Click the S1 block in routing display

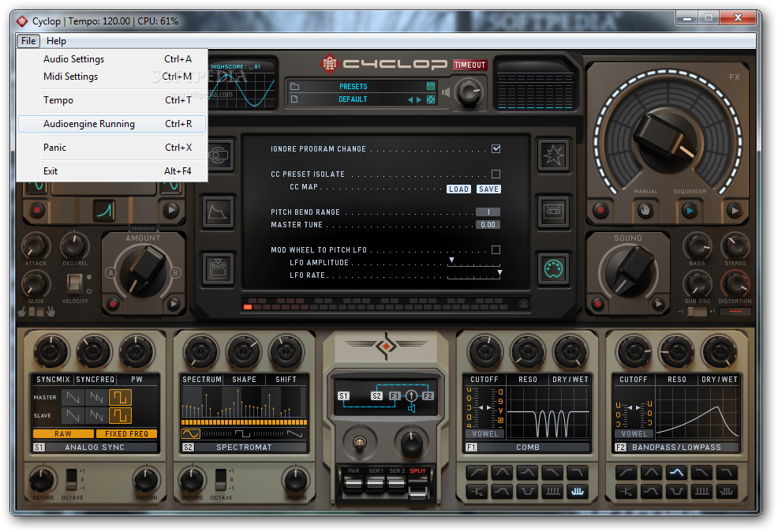(x=343, y=395)
